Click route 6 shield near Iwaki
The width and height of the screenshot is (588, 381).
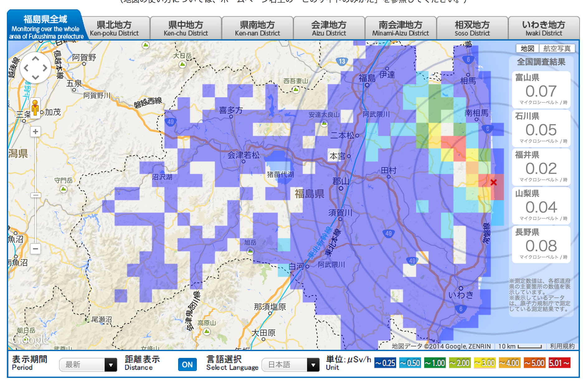[x=461, y=309]
